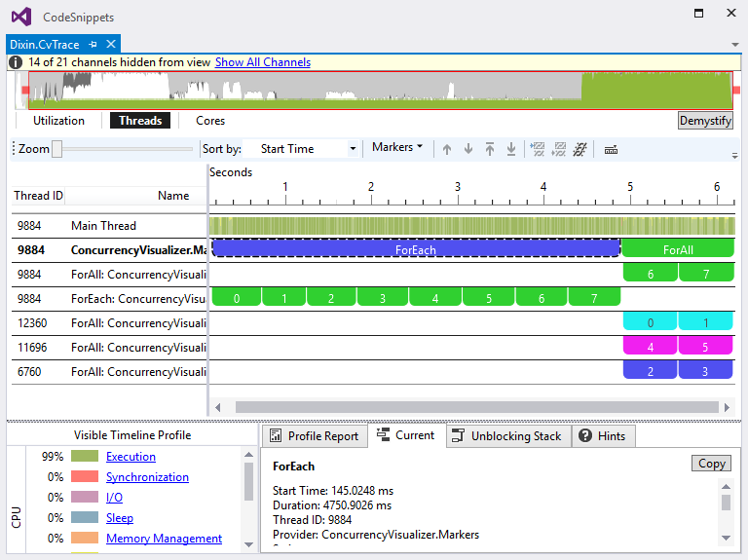This screenshot has width=748, height=560.
Task: Open Sleep profile link
Action: click(119, 518)
